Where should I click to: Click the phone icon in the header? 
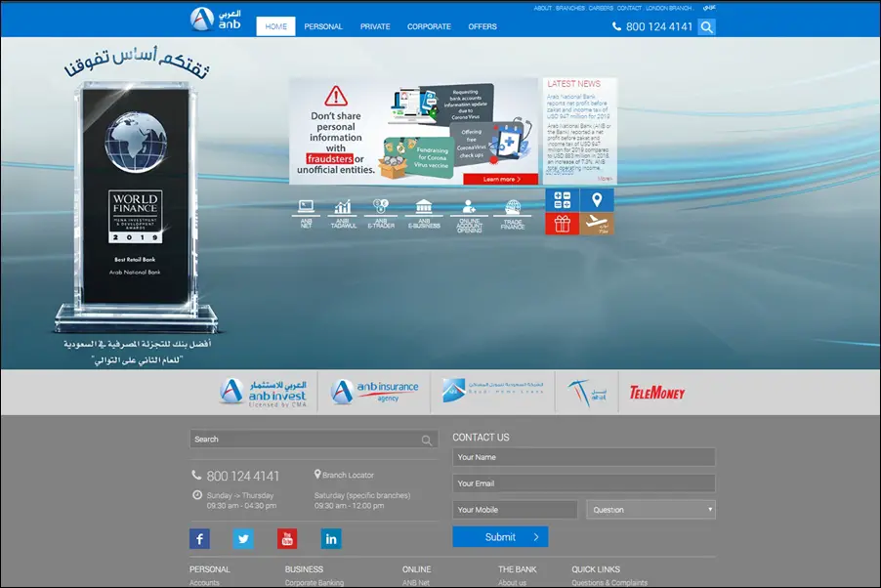click(x=616, y=26)
